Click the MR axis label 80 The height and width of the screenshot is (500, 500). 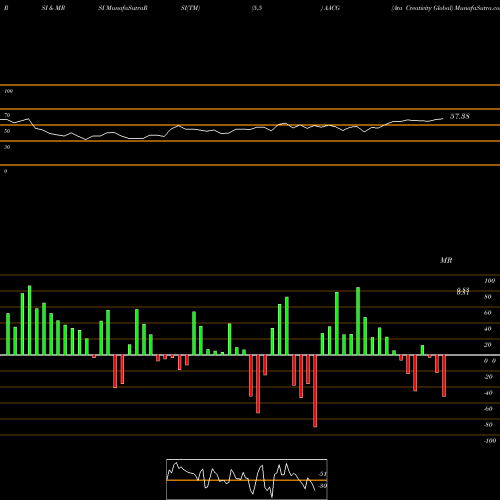pos(488,297)
